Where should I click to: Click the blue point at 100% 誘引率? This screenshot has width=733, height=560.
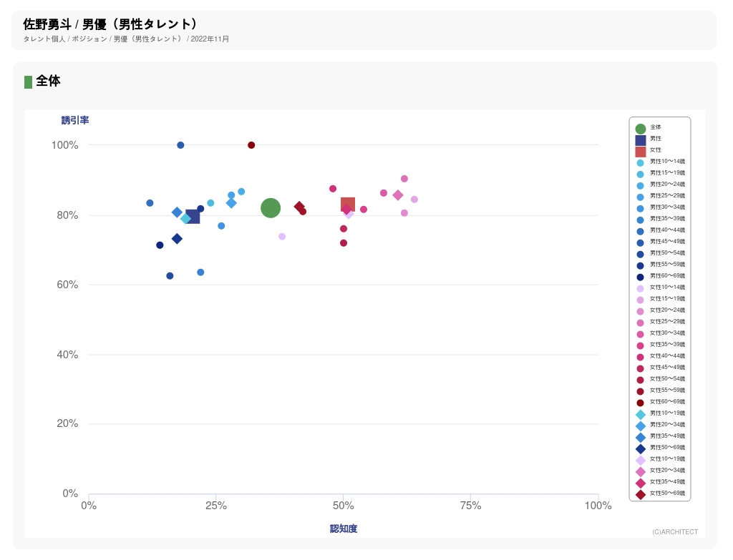click(x=180, y=145)
